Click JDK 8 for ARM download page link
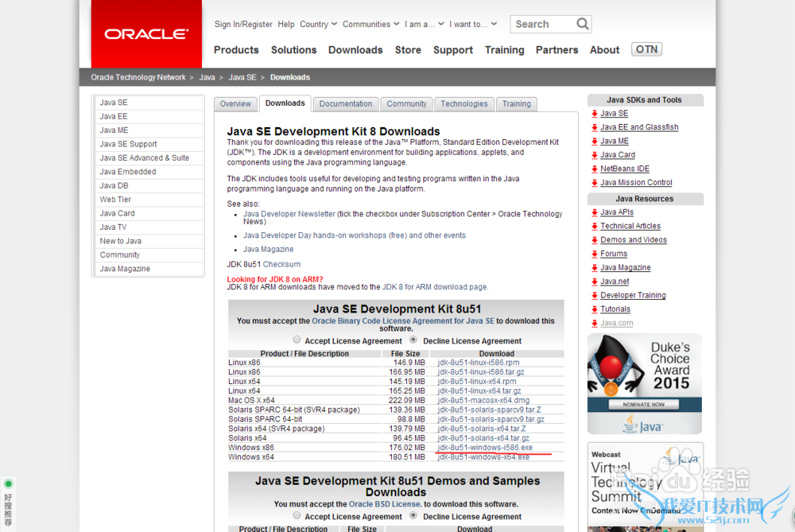Screen dimensions: 795x532 [x=435, y=287]
